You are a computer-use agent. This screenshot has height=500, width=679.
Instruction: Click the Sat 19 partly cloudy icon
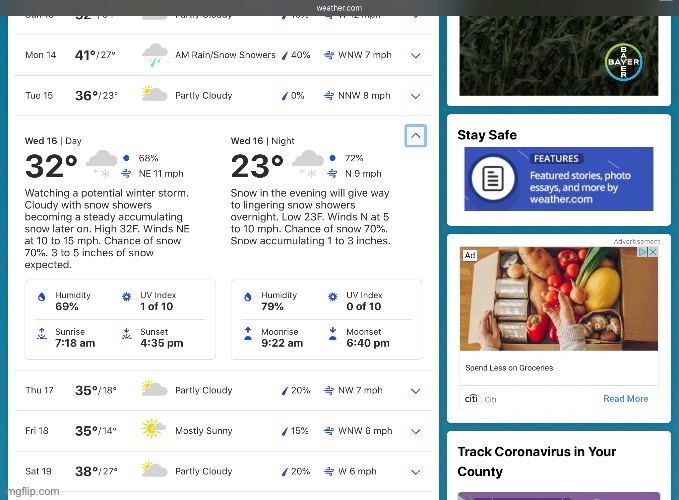(154, 469)
